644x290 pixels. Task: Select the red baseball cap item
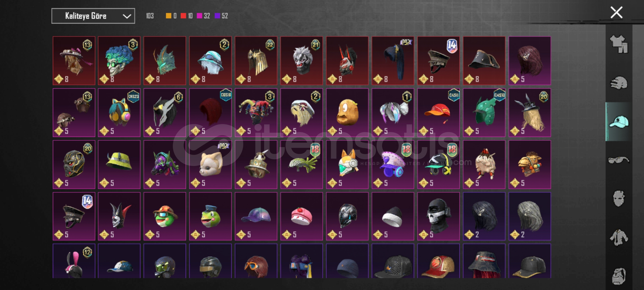[438, 113]
